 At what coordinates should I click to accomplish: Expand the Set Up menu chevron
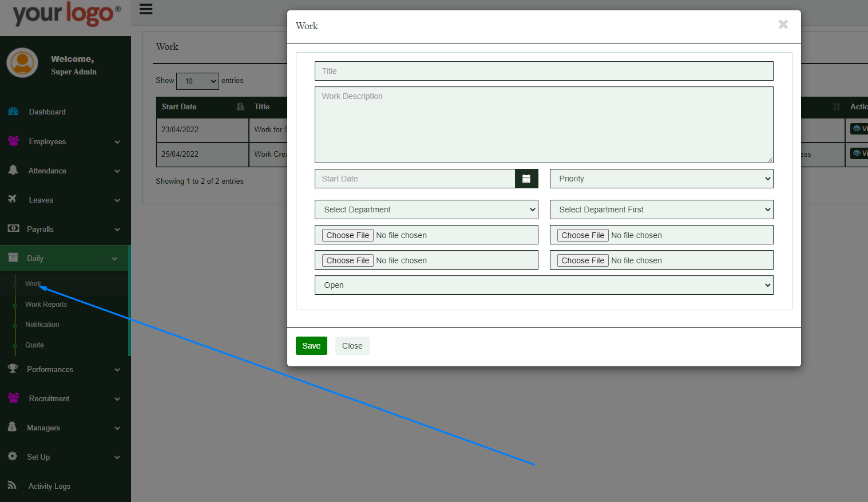(x=117, y=457)
